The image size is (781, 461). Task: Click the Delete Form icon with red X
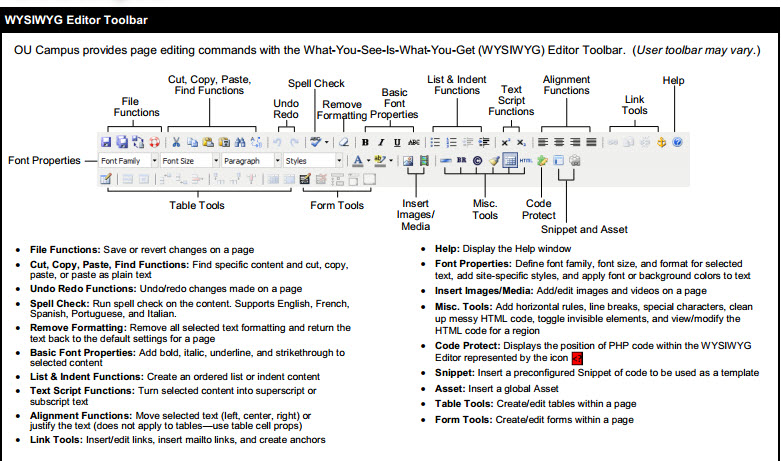coord(321,179)
